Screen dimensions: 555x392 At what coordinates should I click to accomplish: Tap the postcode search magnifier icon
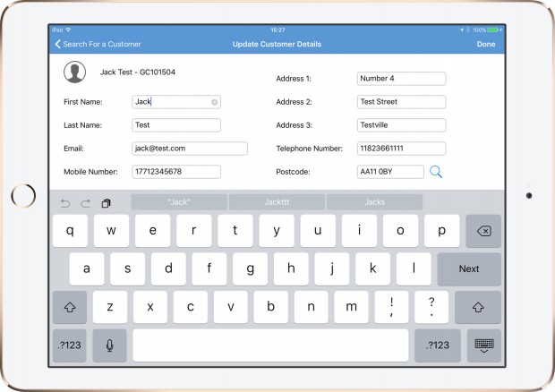436,172
